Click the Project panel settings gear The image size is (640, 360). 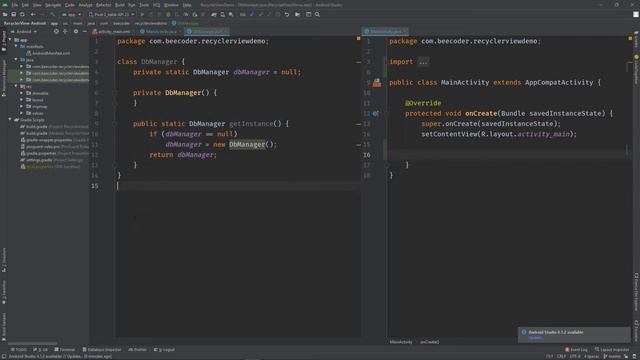click(76, 31)
